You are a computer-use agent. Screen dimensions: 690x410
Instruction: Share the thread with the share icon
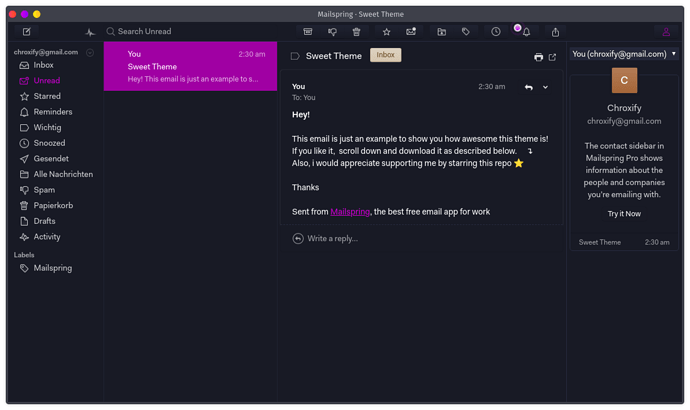click(x=555, y=32)
